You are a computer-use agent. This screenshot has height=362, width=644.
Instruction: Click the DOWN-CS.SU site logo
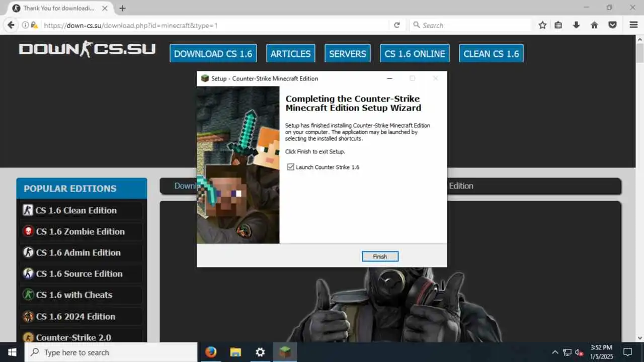point(87,49)
